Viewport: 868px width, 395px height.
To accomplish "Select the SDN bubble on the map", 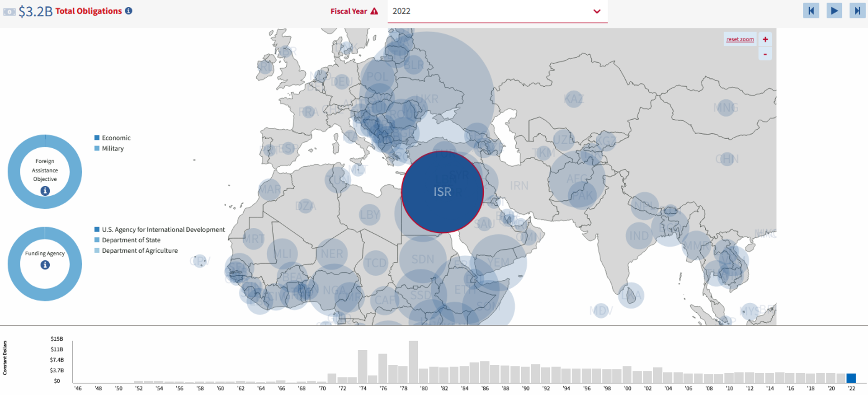I will tap(423, 259).
